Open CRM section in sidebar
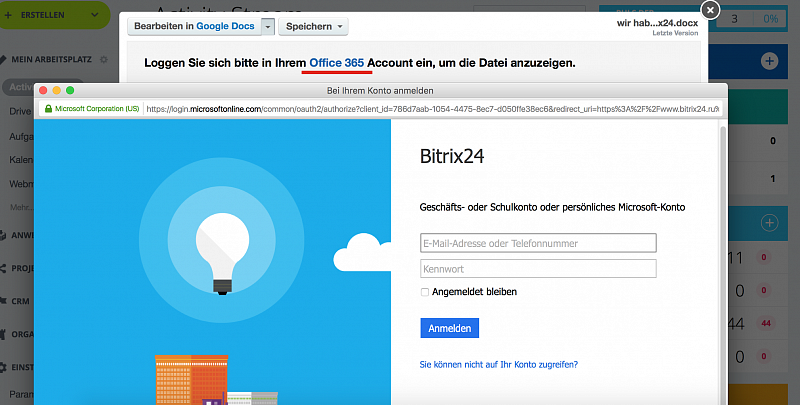Image resolution: width=800 pixels, height=405 pixels. [20, 301]
